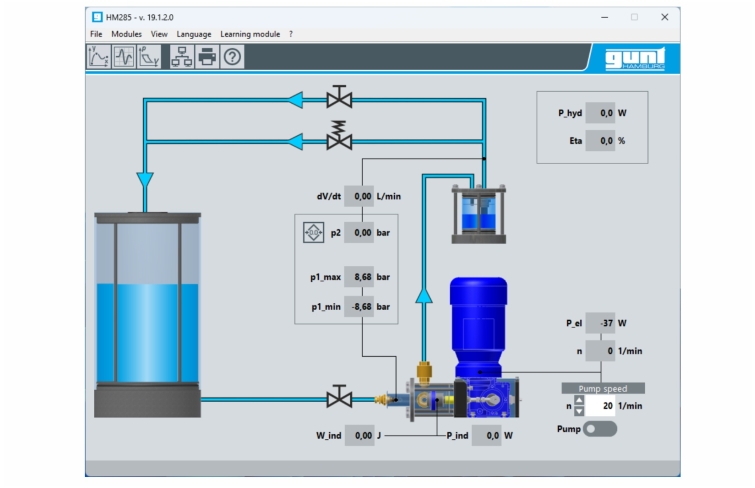755x488 pixels.
Task: Open the time curve chart view
Action: pos(98,57)
